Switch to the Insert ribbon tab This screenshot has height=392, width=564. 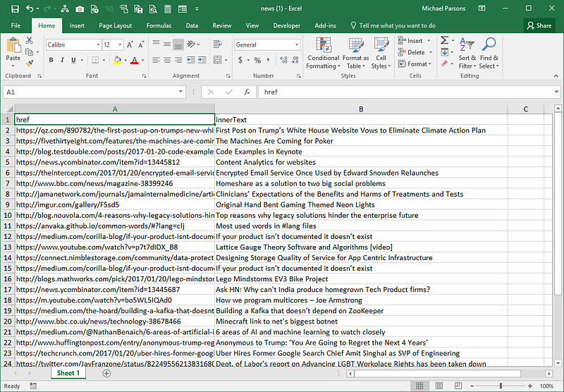tap(77, 25)
